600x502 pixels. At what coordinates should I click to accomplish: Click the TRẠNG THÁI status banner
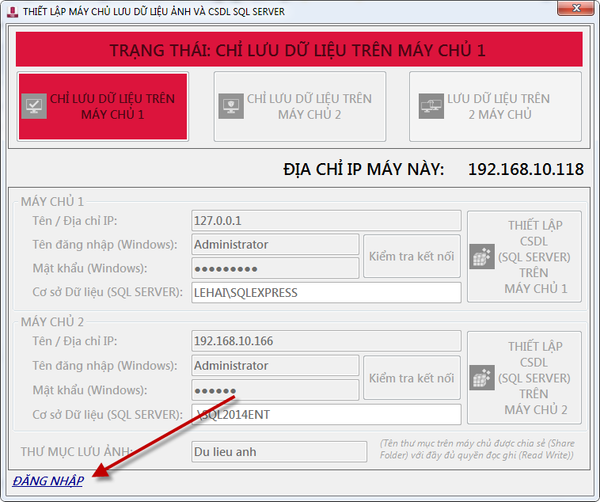pyautogui.click(x=299, y=49)
